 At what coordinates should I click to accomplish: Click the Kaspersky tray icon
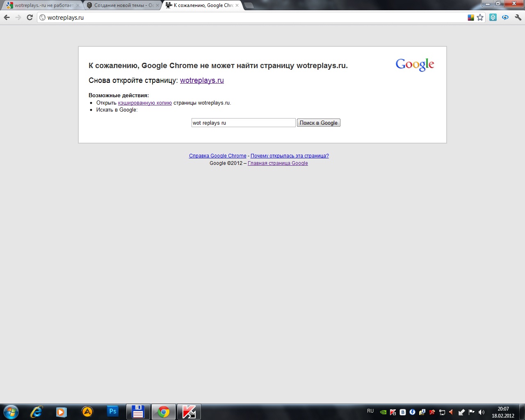[x=393, y=412]
